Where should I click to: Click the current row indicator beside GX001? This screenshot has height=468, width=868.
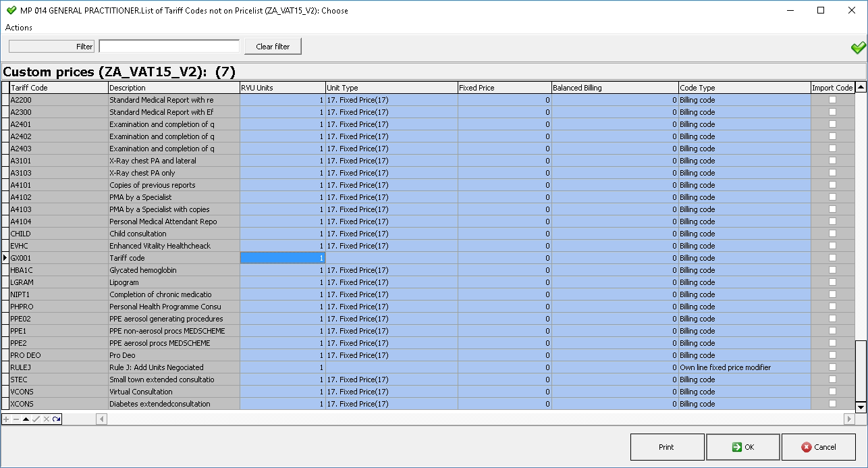[5, 258]
